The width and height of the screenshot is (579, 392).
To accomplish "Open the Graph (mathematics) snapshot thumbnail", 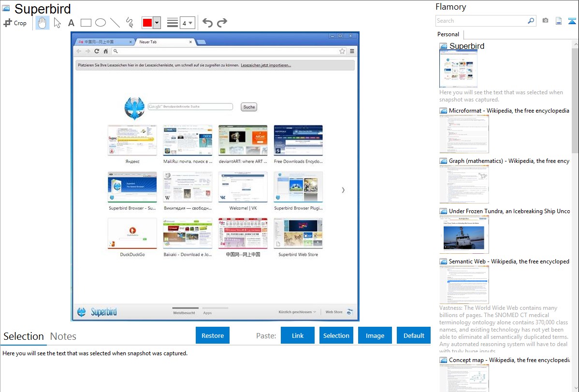I will click(x=464, y=184).
